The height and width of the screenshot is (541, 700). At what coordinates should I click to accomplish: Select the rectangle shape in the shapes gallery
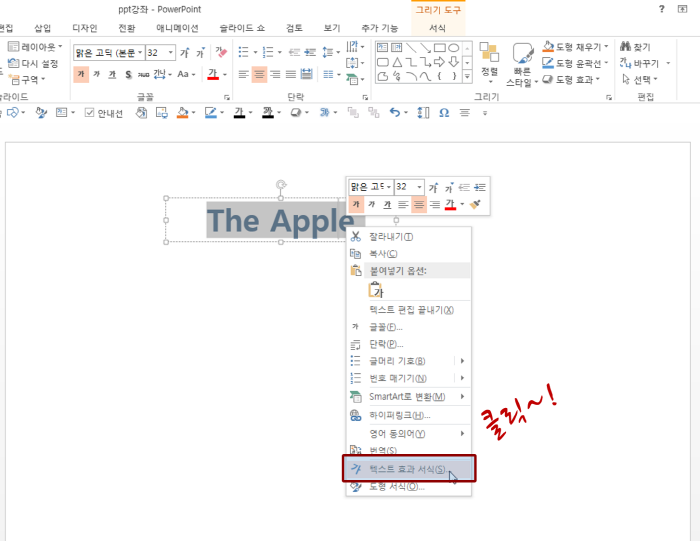click(439, 48)
